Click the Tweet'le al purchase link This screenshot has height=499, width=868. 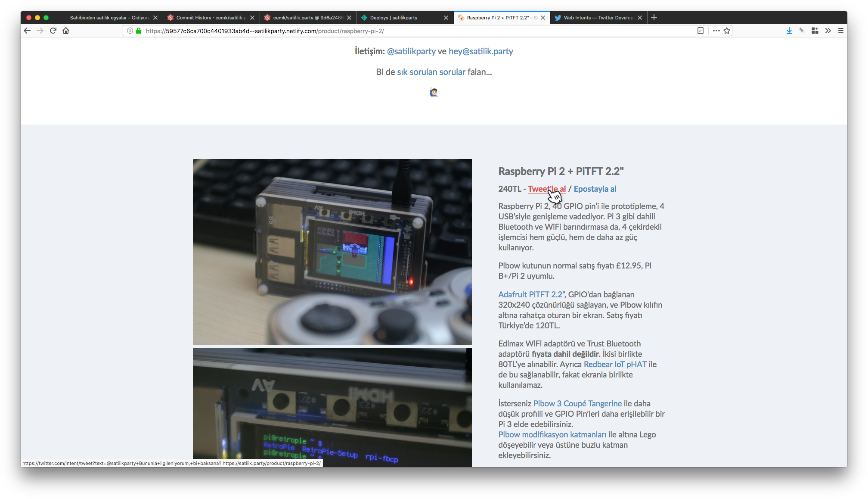tap(547, 189)
